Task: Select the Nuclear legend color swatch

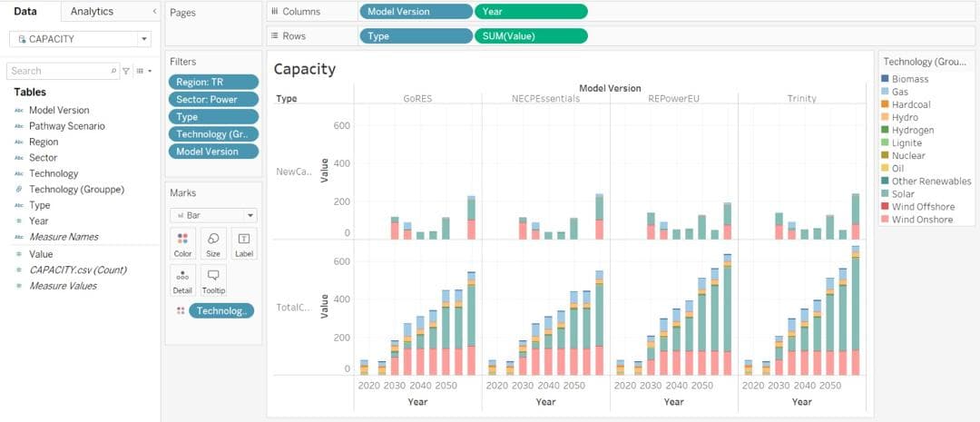Action: (x=884, y=156)
